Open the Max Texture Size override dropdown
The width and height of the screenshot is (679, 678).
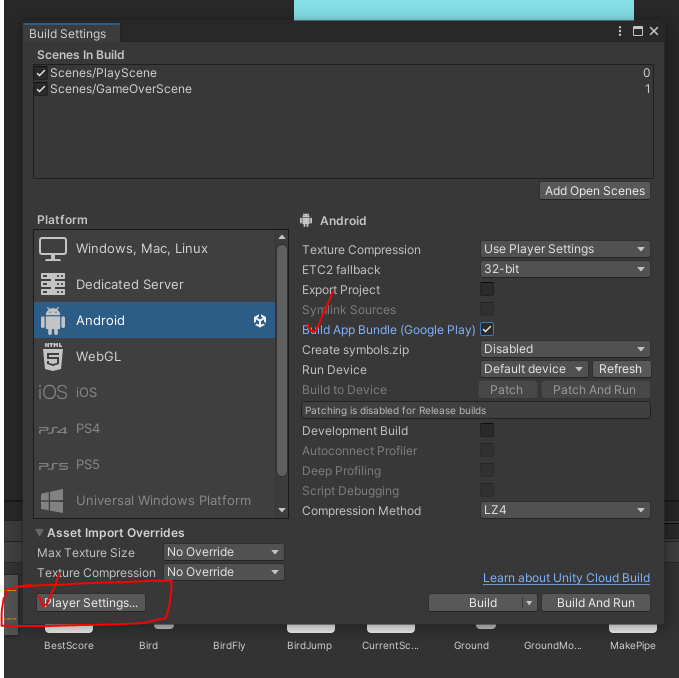pos(223,552)
